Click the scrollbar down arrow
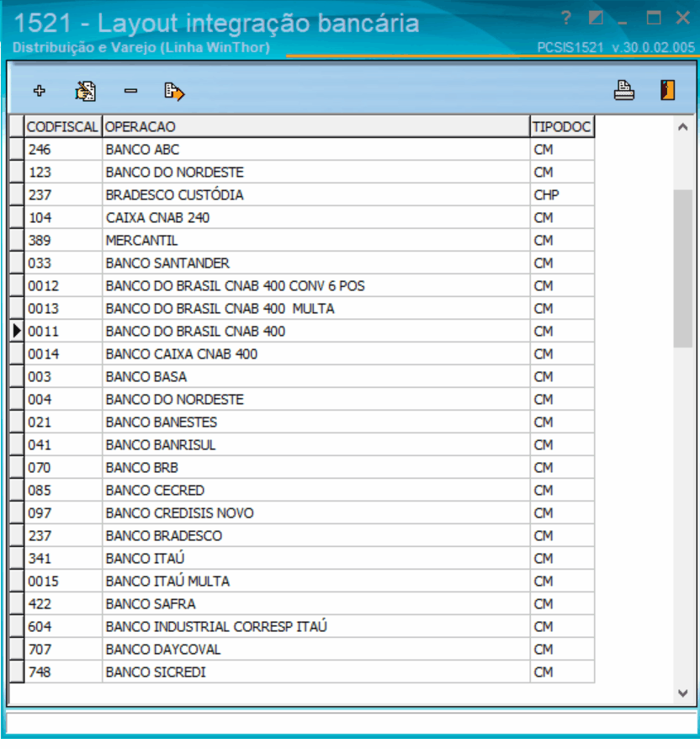The image size is (700, 749). point(683,693)
